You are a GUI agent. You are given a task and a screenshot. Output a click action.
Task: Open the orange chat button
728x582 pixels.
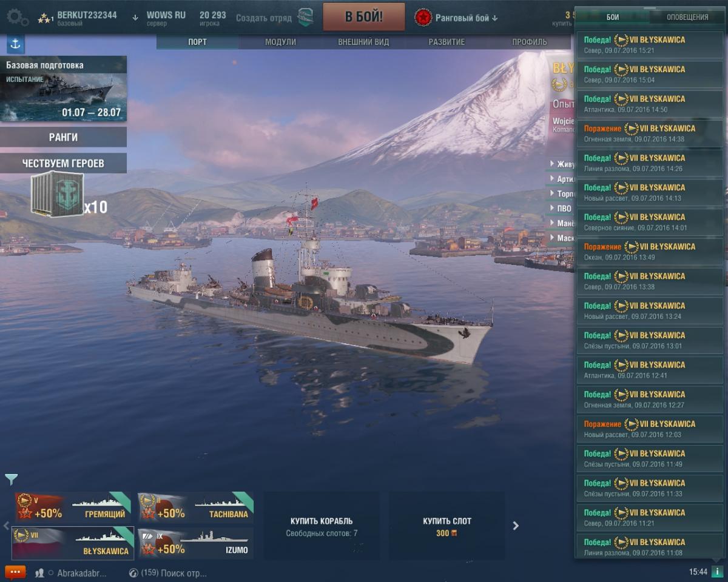click(x=15, y=572)
